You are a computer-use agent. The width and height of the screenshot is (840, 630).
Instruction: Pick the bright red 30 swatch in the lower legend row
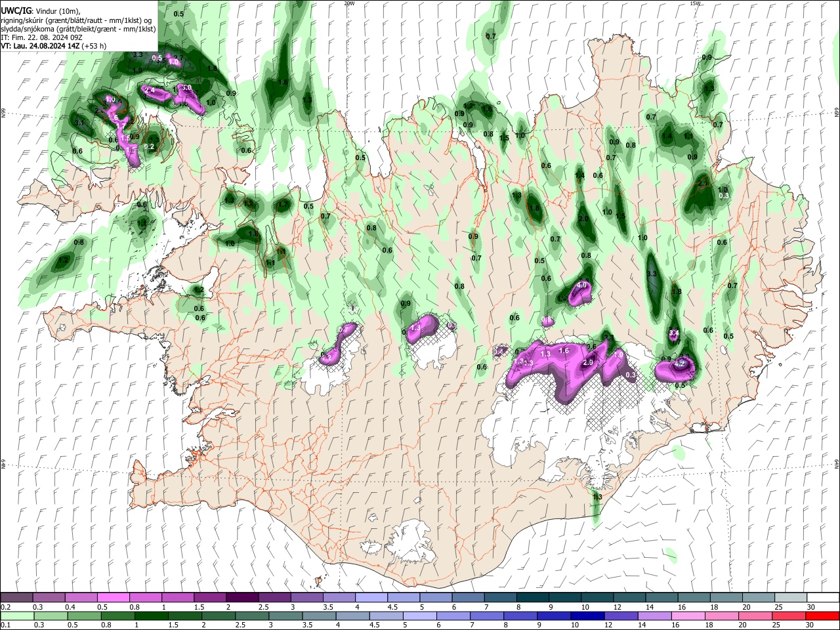point(823,616)
